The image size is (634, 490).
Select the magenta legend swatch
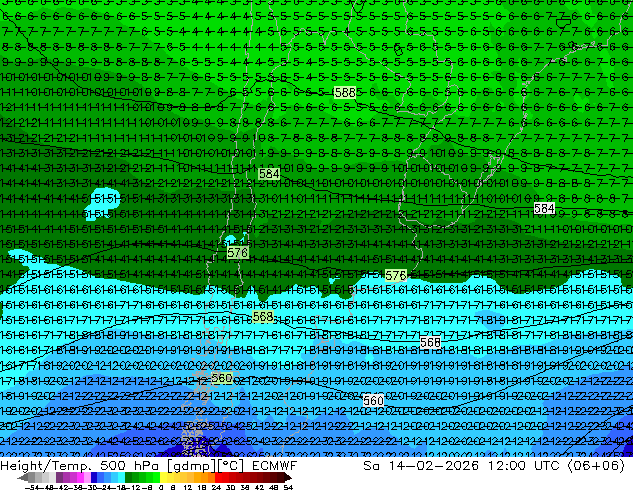pos(80,477)
